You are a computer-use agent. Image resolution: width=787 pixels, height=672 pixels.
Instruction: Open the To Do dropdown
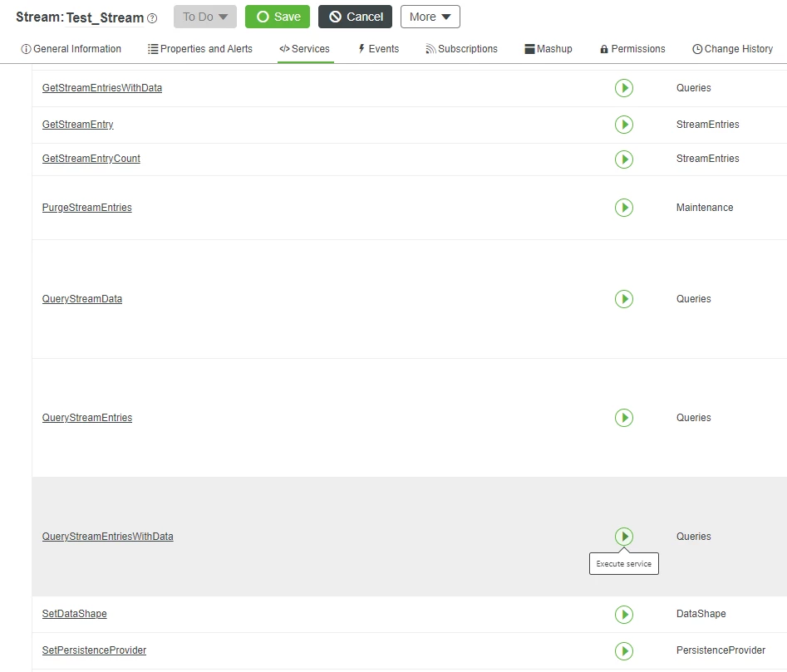205,17
